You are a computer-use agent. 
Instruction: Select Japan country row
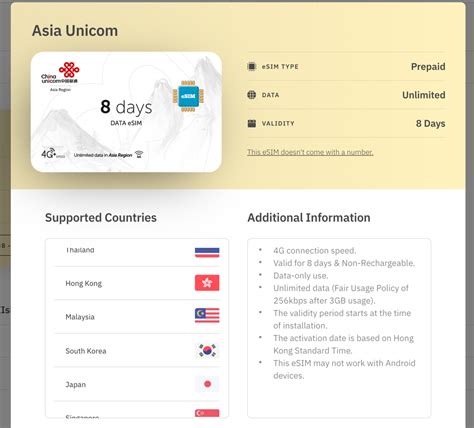137,384
